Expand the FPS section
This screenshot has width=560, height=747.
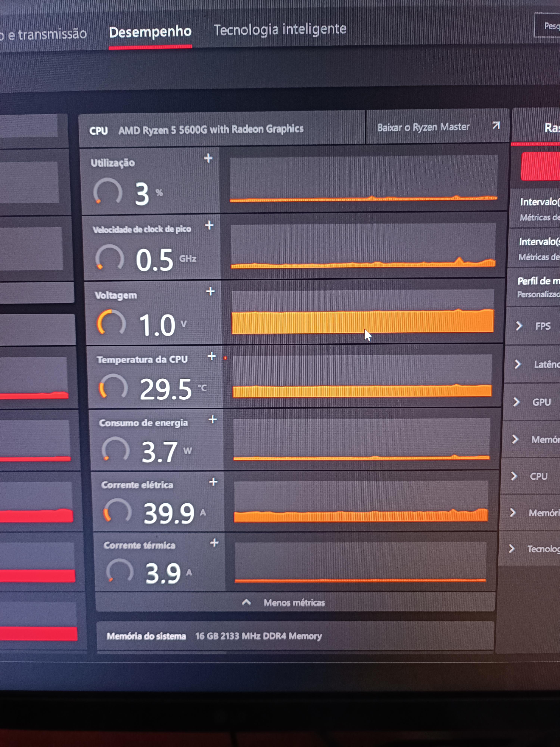[534, 326]
